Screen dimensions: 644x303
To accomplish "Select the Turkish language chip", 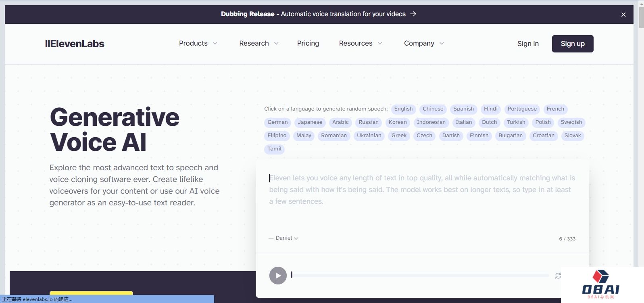I will (516, 122).
